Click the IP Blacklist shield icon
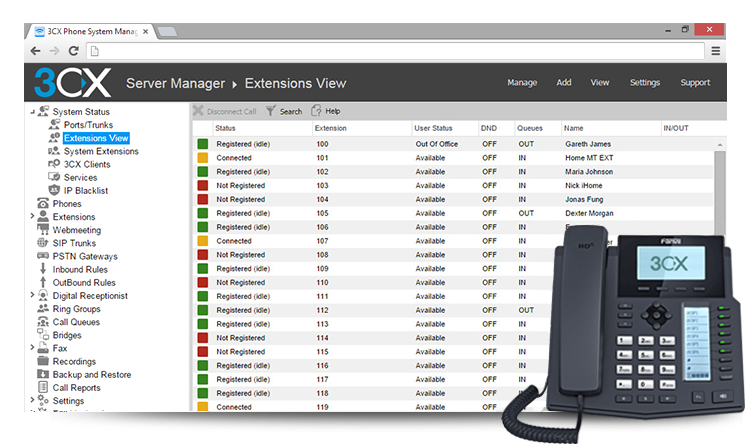This screenshot has height=447, width=747. pos(54,190)
